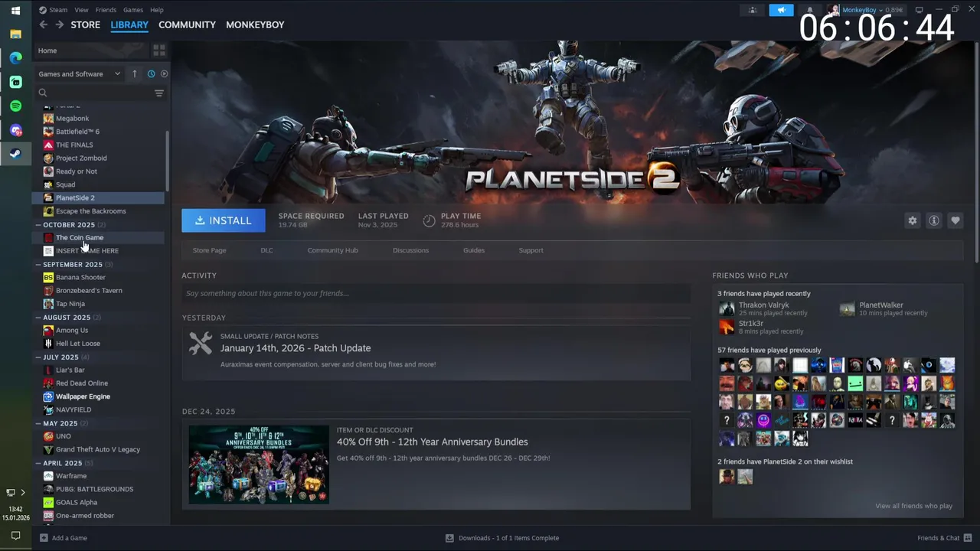
Task: Collapse the SEPTEMBER 2025 group
Action: point(38,265)
